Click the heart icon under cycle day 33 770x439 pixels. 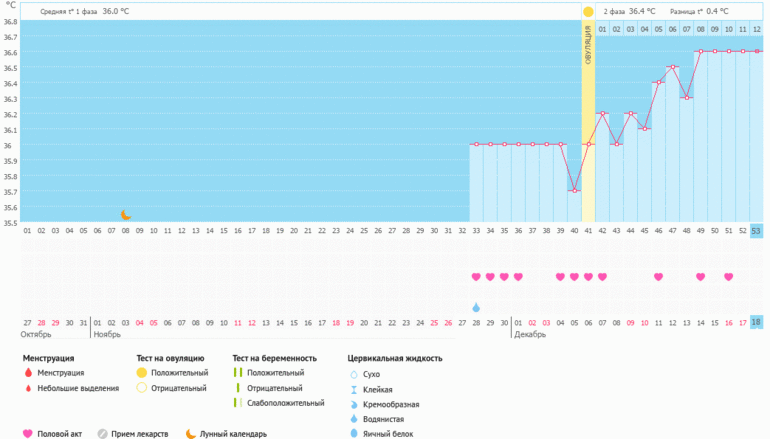(476, 277)
